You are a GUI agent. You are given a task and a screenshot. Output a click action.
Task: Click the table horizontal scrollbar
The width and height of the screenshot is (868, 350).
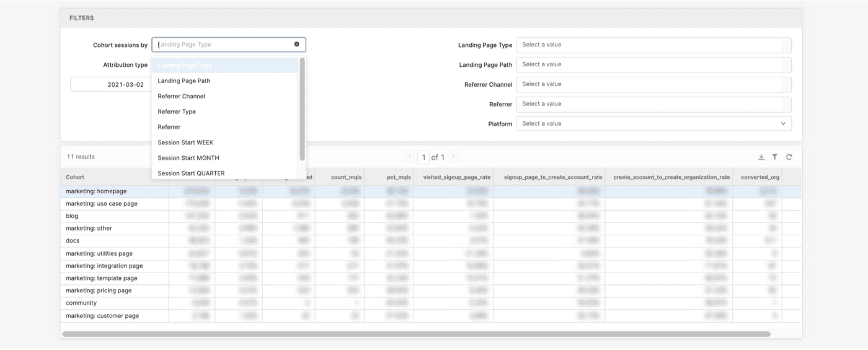click(415, 334)
